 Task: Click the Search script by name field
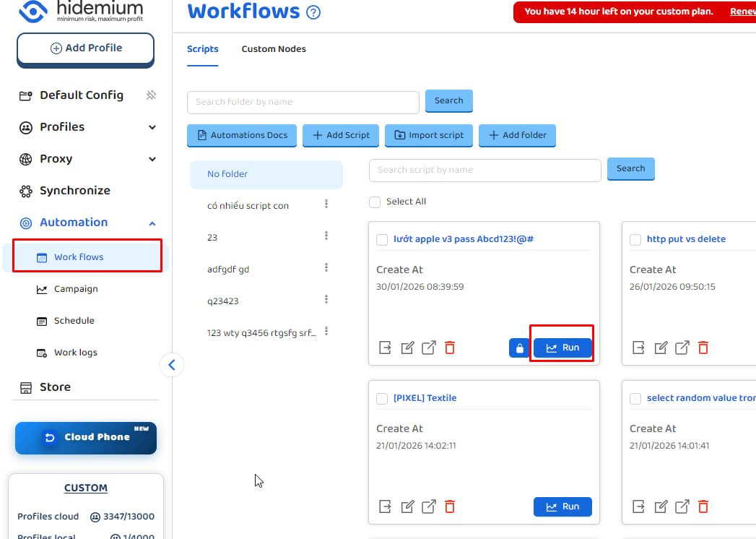(x=485, y=170)
